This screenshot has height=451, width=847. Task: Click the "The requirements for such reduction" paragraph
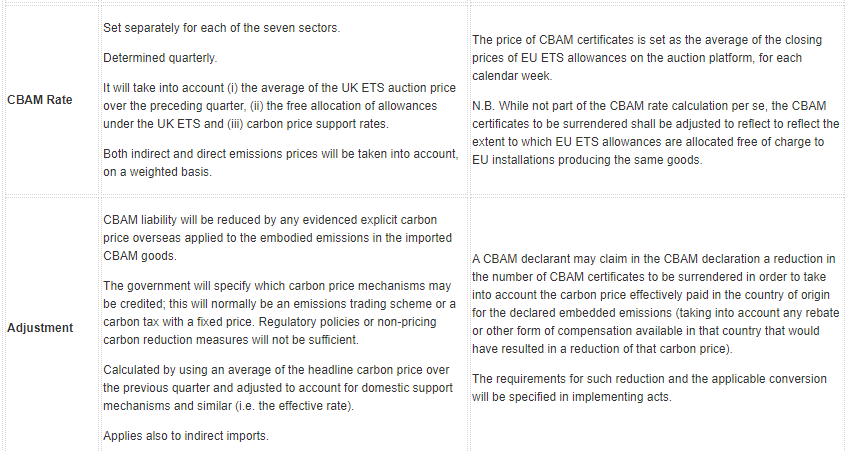(x=648, y=386)
